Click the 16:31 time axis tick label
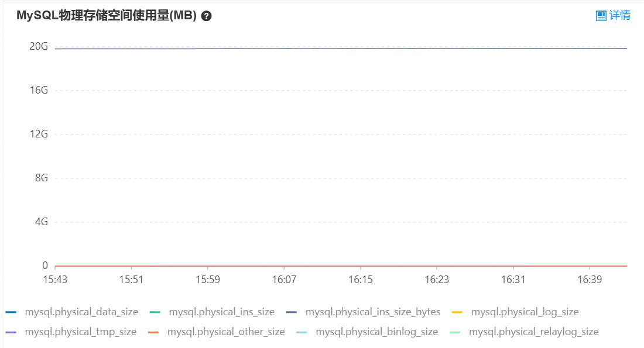The height and width of the screenshot is (348, 644). [x=513, y=280]
